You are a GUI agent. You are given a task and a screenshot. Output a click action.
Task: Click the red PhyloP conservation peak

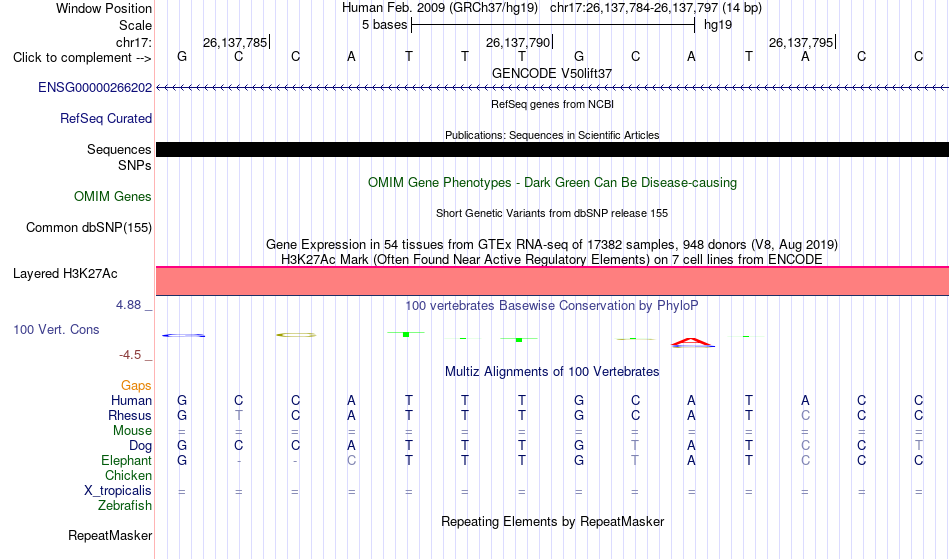pos(692,342)
